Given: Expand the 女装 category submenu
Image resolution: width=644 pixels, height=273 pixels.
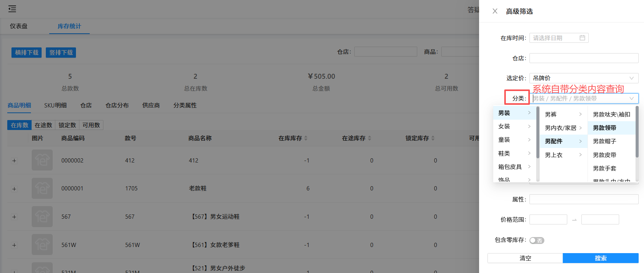Looking at the screenshot, I should (514, 126).
